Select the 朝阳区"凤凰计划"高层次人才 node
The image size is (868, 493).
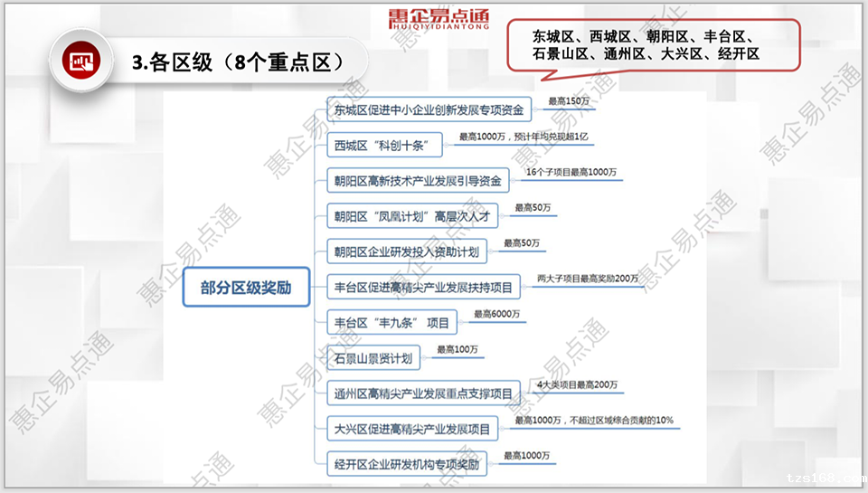411,216
